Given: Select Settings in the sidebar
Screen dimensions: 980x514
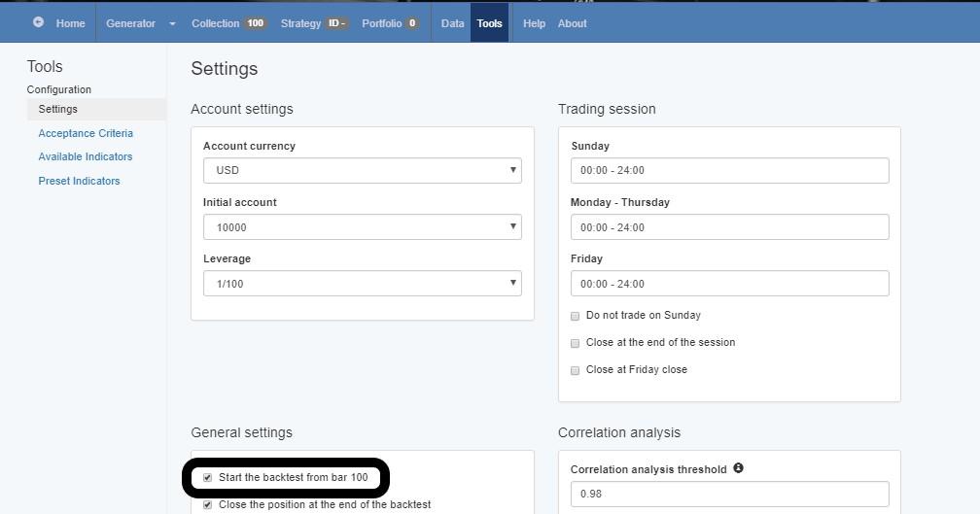Looking at the screenshot, I should coord(96,109).
